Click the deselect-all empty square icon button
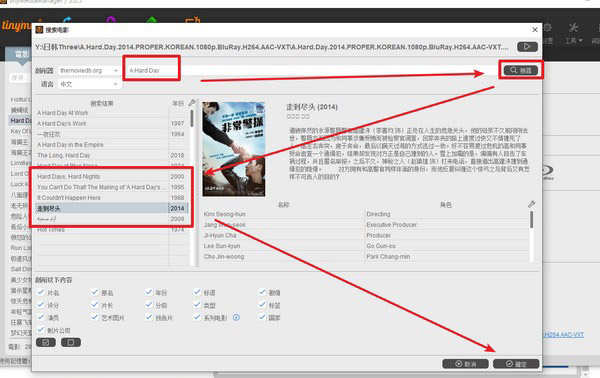The width and height of the screenshot is (600, 378). click(x=70, y=342)
